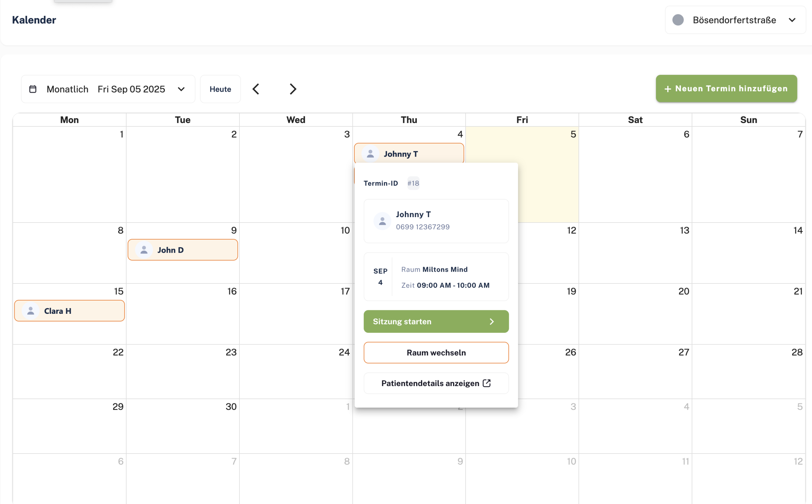This screenshot has width=812, height=504.
Task: Click the SEP 4 date label
Action: [380, 277]
